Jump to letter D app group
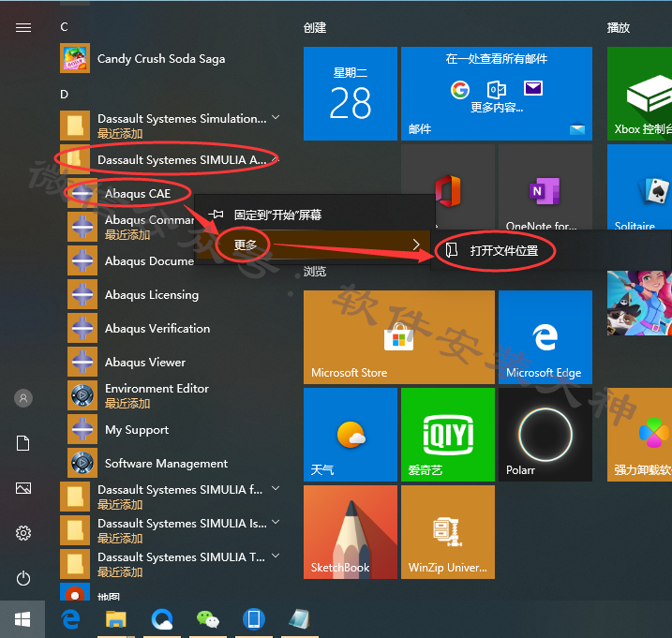Screen dimensions: 672x638 click(x=64, y=95)
